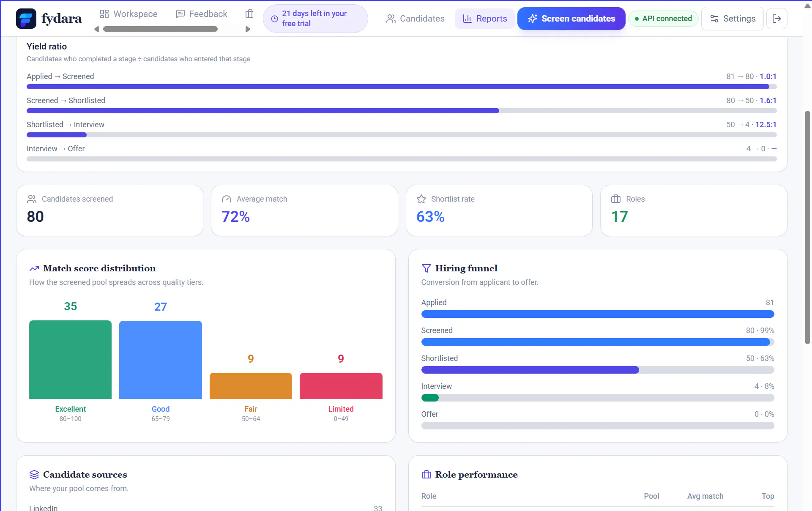812x511 pixels.
Task: Click the Candidate sources layers icon
Action: [x=34, y=475]
